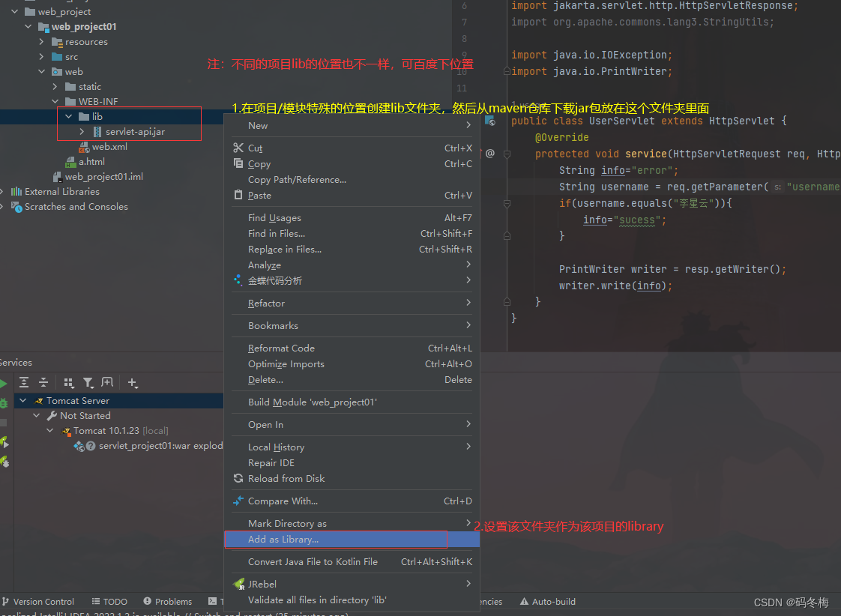Viewport: 841px width, 616px height.
Task: Click the Copy icon in context menu
Action: click(x=238, y=163)
